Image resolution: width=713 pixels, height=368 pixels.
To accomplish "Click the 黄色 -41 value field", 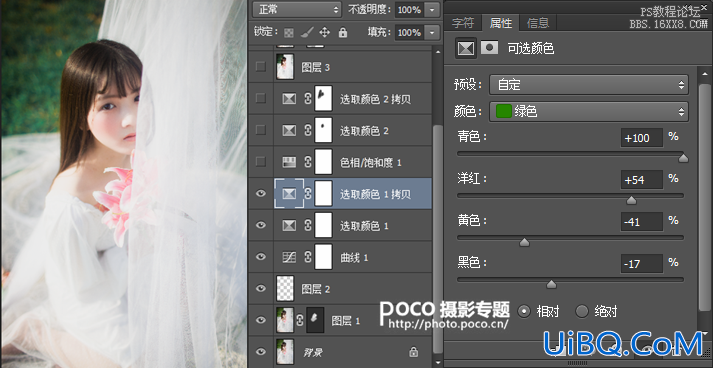I will pos(642,222).
